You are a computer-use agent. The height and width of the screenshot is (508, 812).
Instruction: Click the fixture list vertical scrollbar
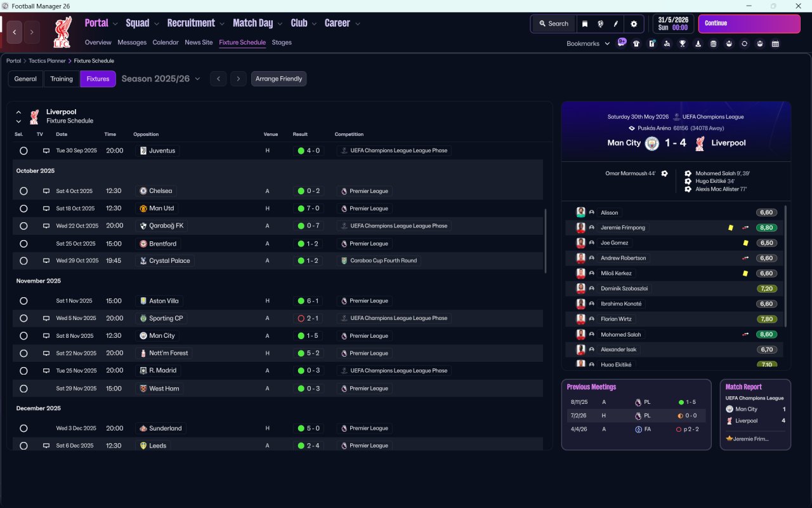tap(545, 241)
